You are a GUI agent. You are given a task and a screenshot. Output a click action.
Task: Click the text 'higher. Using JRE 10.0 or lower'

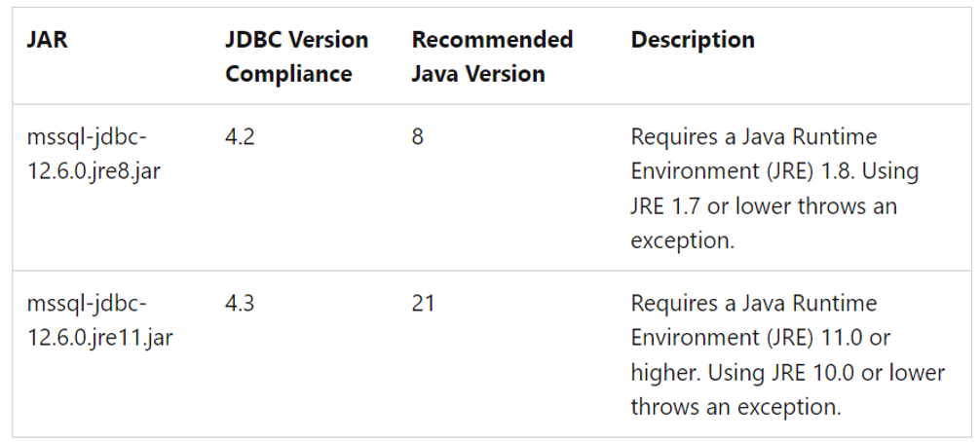point(787,373)
